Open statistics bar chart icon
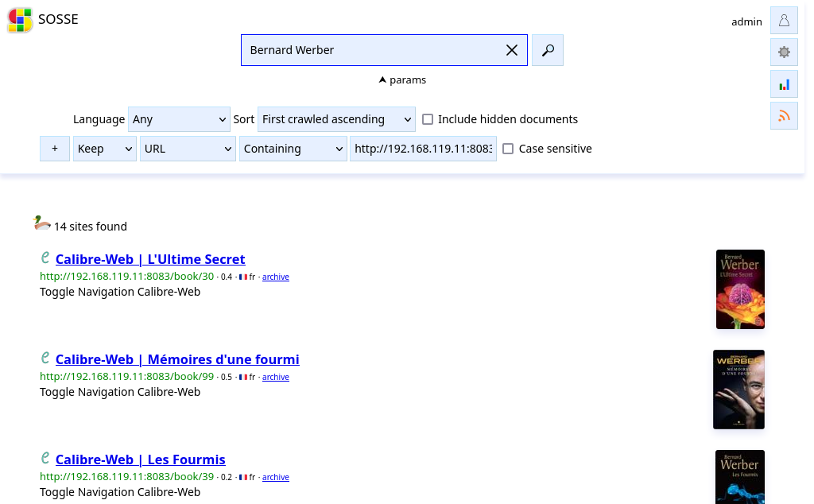 (x=784, y=84)
